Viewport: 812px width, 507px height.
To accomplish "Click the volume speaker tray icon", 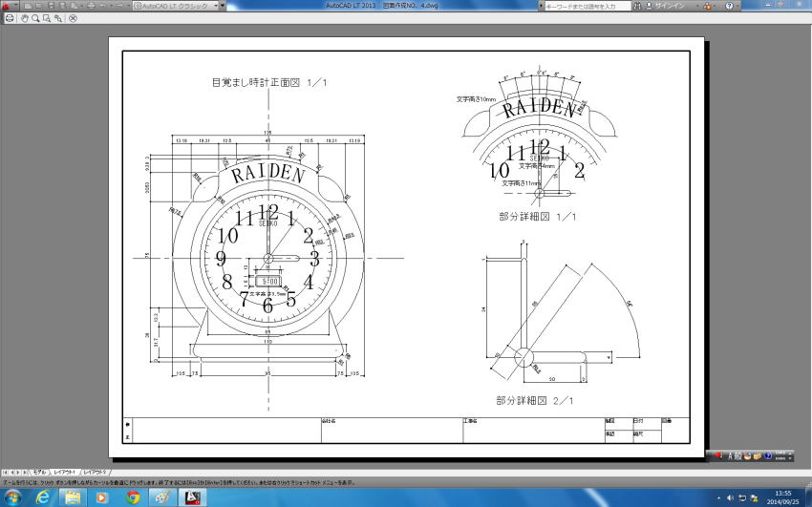I will (730, 497).
